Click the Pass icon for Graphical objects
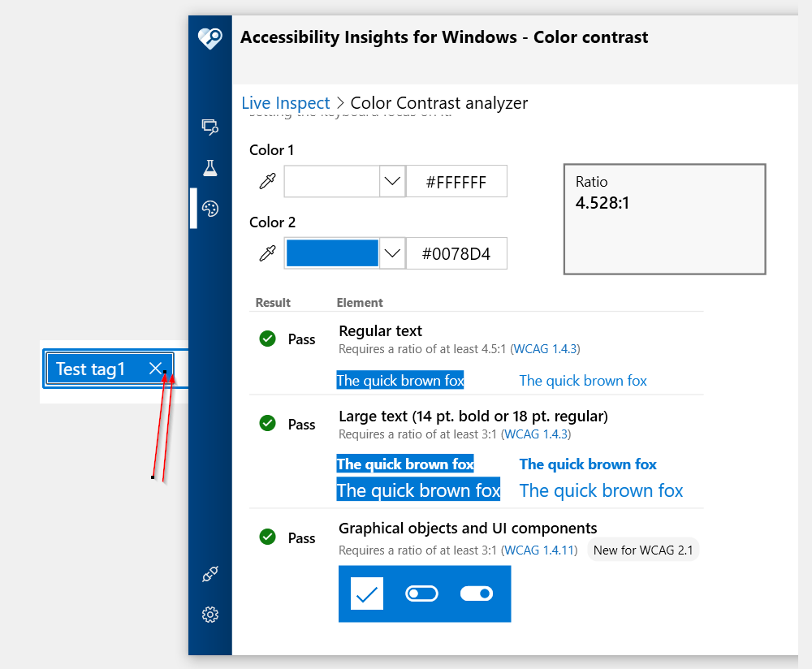Viewport: 812px width, 669px height. 267,537
